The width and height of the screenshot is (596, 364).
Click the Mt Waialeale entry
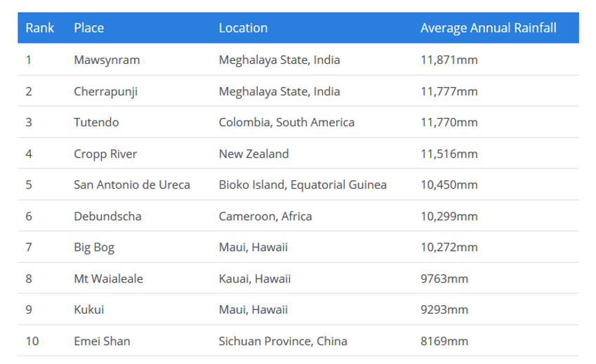point(108,279)
